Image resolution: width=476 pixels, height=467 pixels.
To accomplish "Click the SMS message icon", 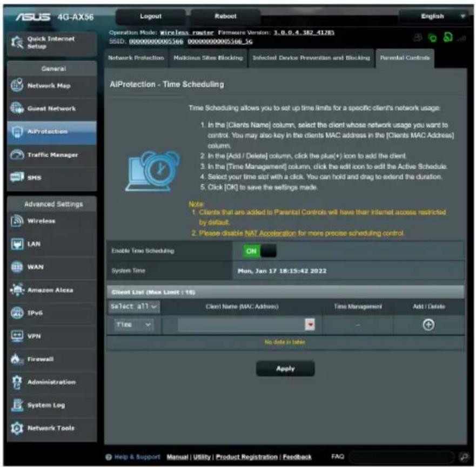I will tap(17, 177).
